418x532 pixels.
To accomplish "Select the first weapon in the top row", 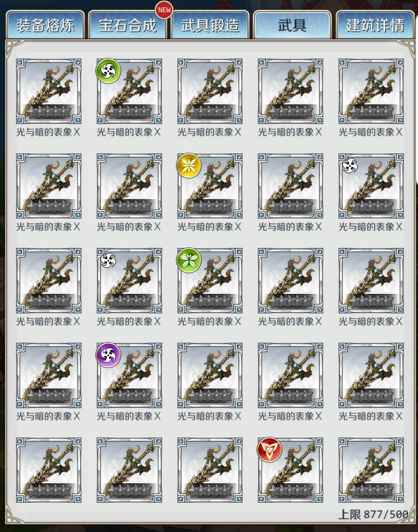I will tap(49, 91).
